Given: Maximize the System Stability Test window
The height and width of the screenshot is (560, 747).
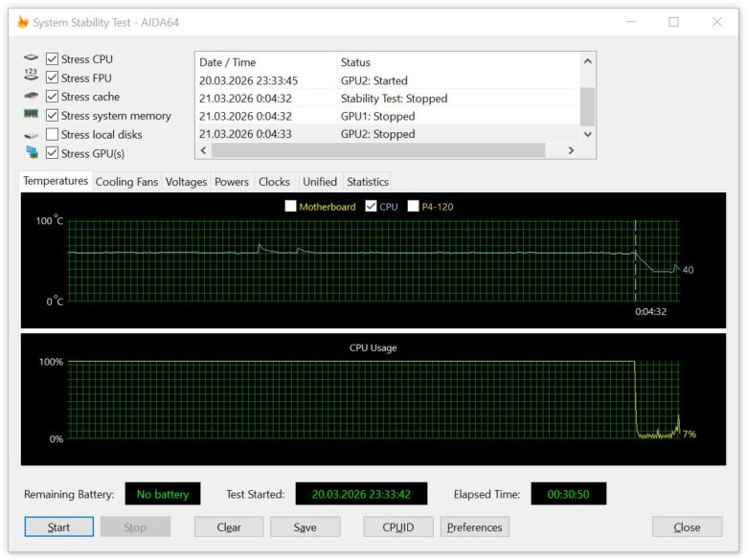Looking at the screenshot, I should (673, 22).
